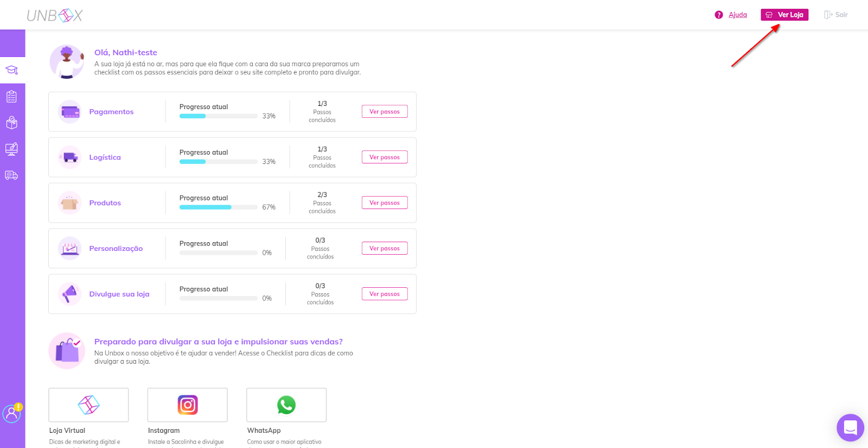Click the Instagram label text
The image size is (868, 448).
click(164, 431)
